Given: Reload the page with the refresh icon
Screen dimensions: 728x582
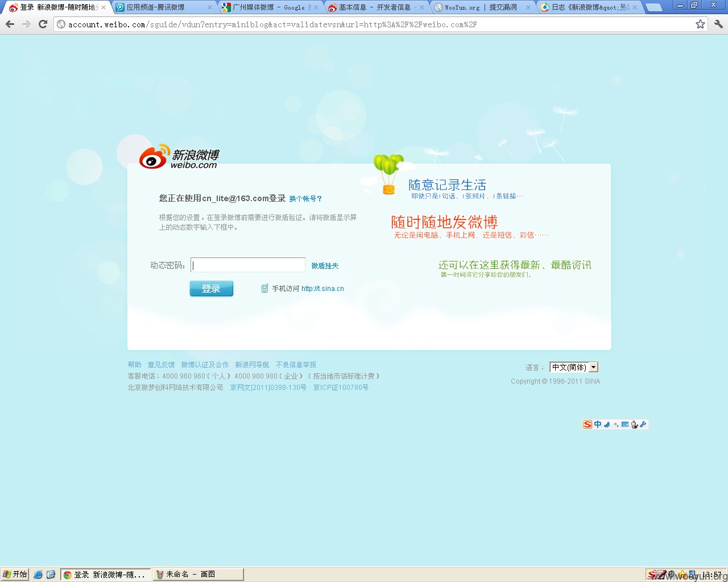Looking at the screenshot, I should point(43,24).
